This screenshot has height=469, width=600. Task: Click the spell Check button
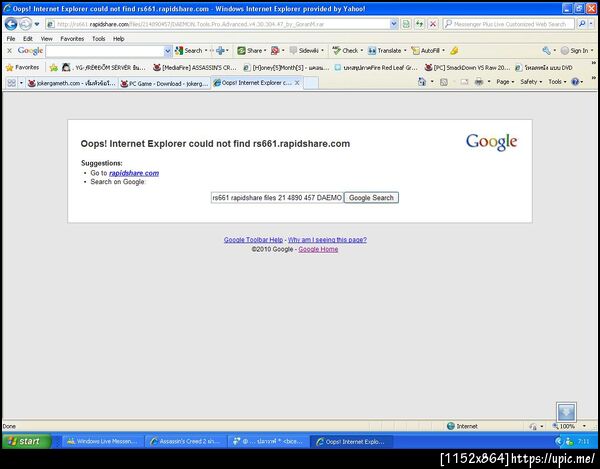(347, 50)
